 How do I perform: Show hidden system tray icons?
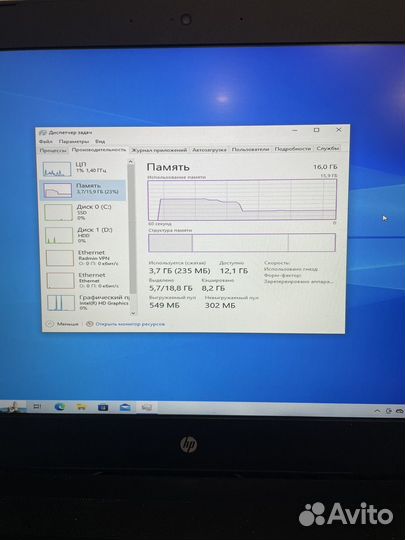[x=377, y=411]
